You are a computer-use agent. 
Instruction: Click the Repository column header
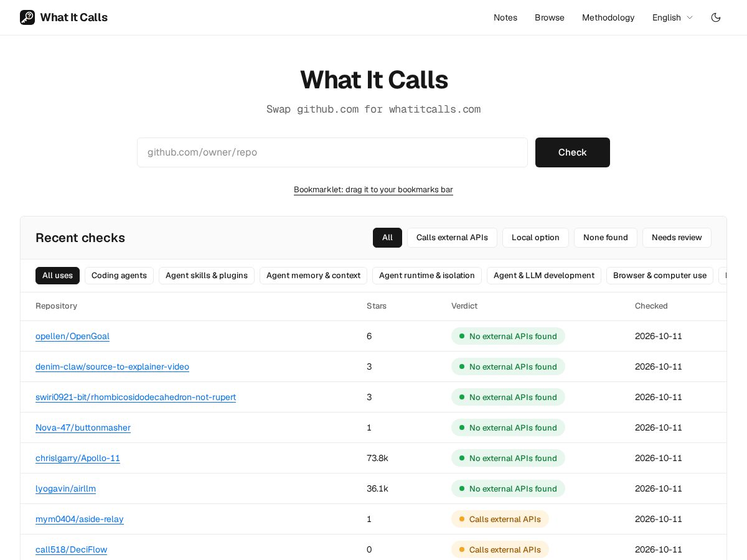[56, 306]
